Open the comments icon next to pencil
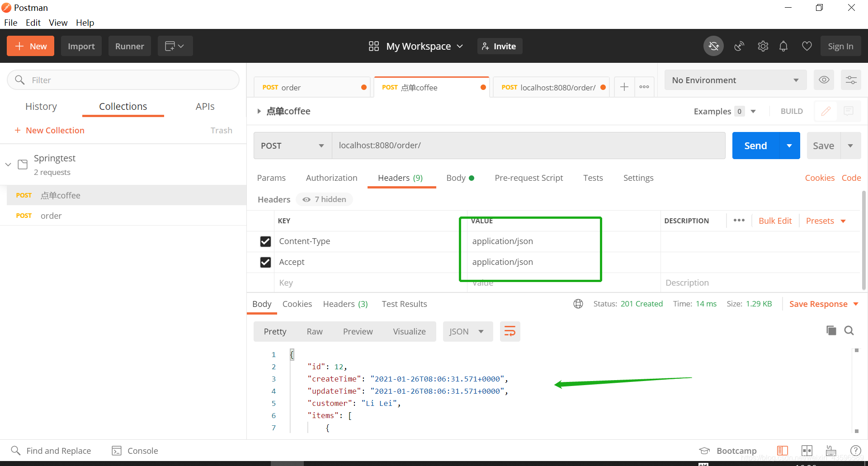This screenshot has height=466, width=868. pos(849,111)
